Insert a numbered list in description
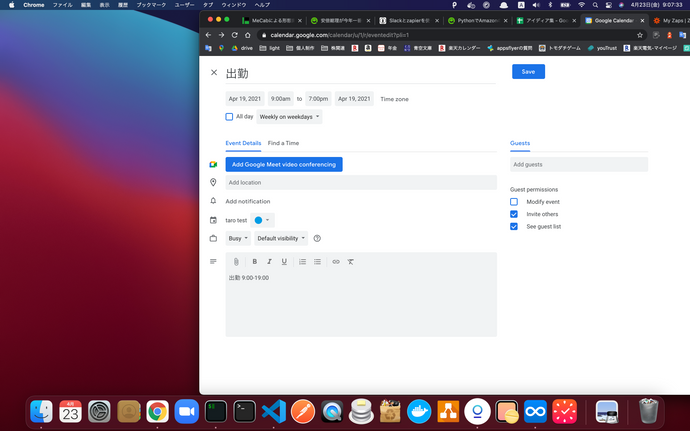This screenshot has width=690, height=431. coord(302,262)
